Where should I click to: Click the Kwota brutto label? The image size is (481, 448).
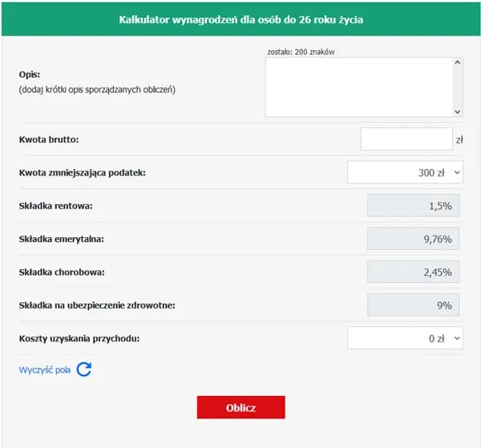pos(49,139)
